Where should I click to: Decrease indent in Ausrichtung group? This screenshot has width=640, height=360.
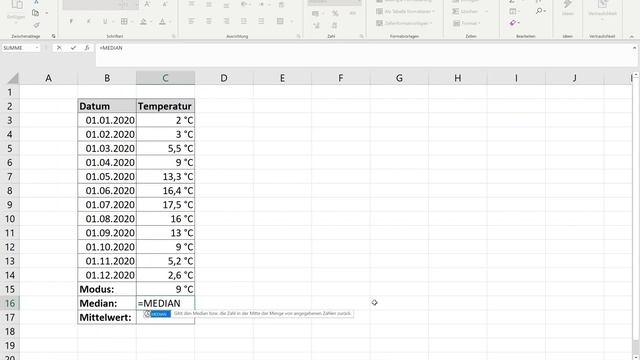click(x=244, y=21)
